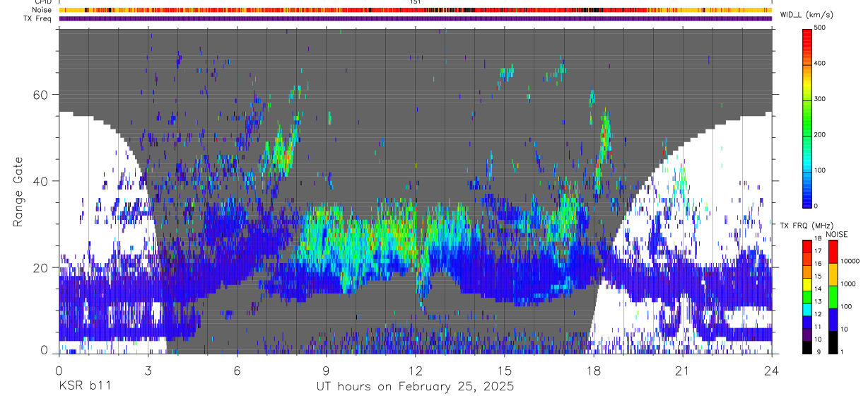Click the '400' label on the WID color bar

[820, 64]
